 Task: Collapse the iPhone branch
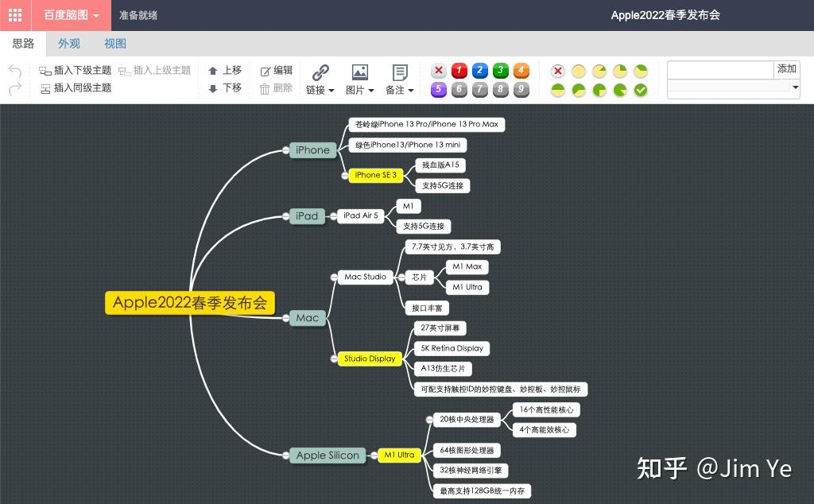coord(286,150)
